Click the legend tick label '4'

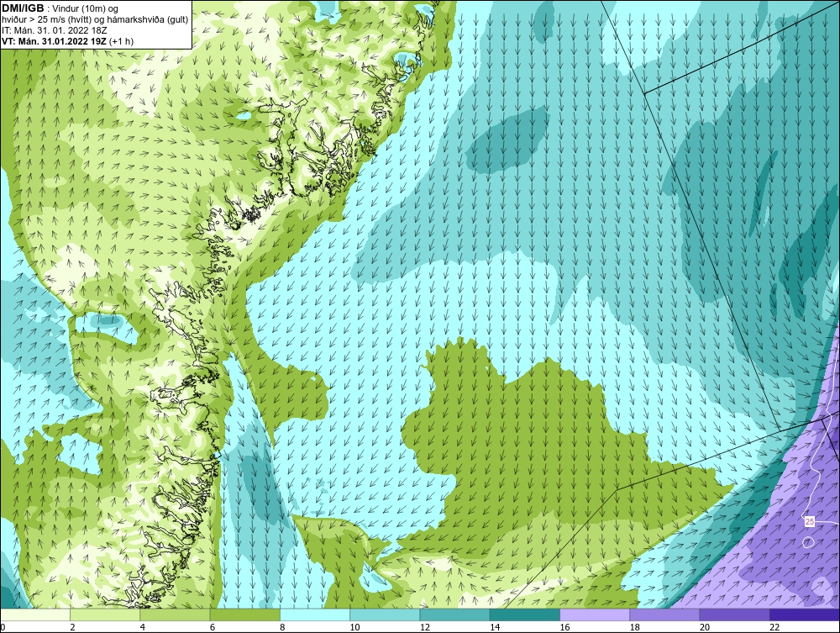point(142,628)
